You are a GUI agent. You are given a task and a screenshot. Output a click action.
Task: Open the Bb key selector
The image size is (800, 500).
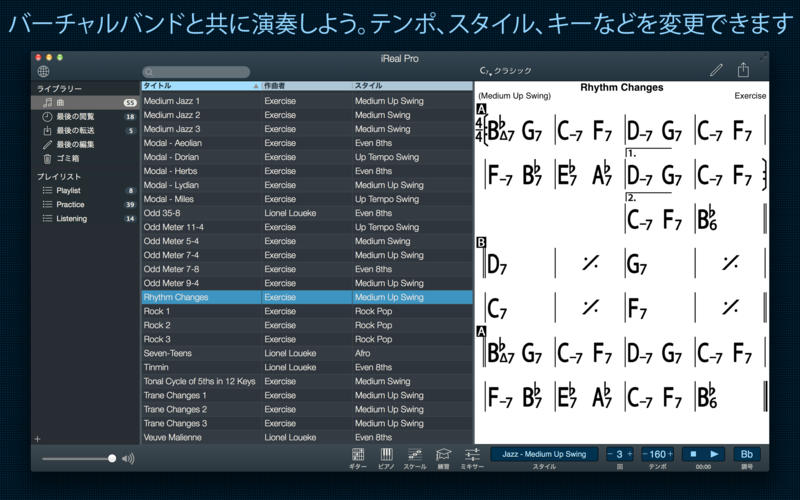pos(747,454)
